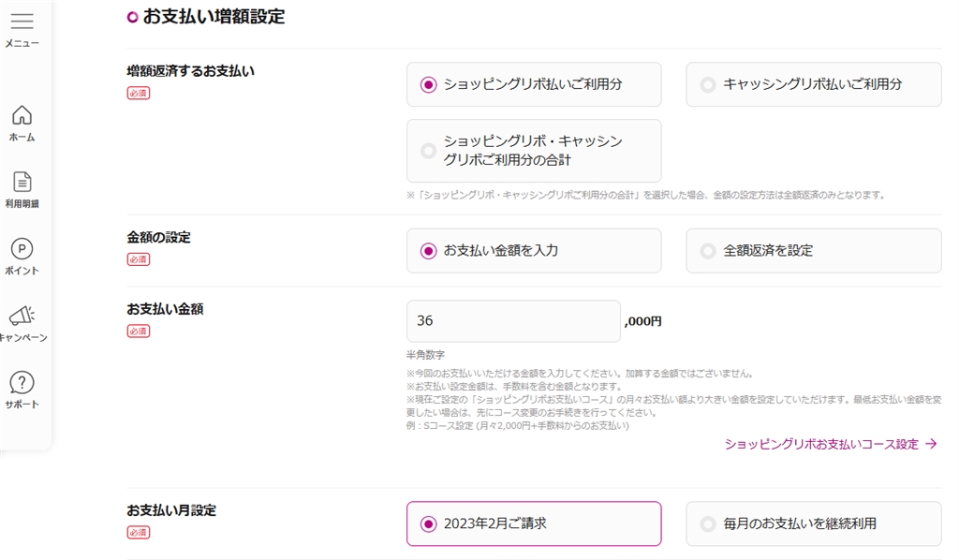Open the usage statement (利用明細) icon

tap(22, 182)
